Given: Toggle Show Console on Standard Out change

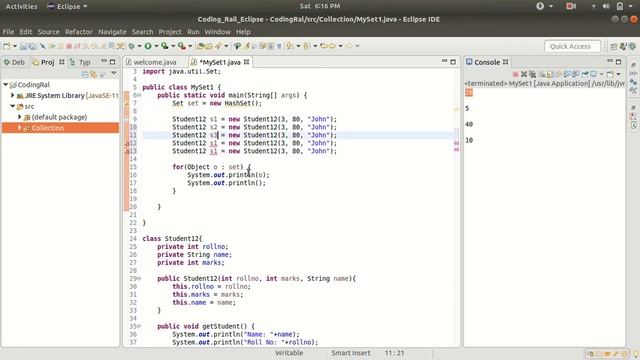Looking at the screenshot, I should coord(567,74).
